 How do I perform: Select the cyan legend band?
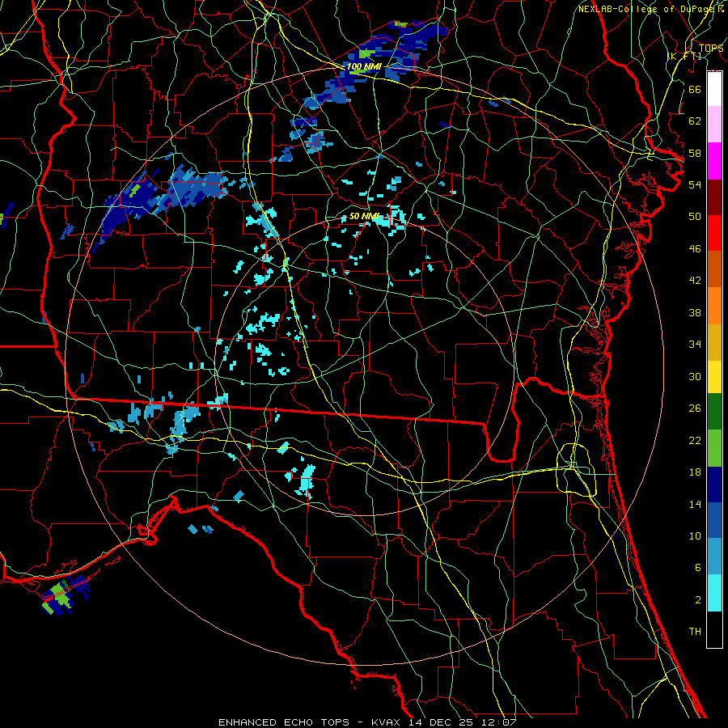point(714,593)
